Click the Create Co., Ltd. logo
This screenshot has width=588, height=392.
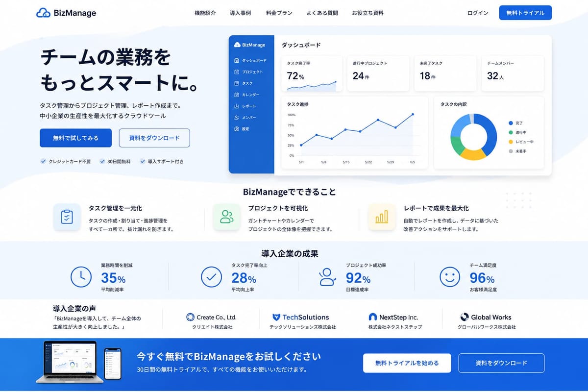[212, 317]
